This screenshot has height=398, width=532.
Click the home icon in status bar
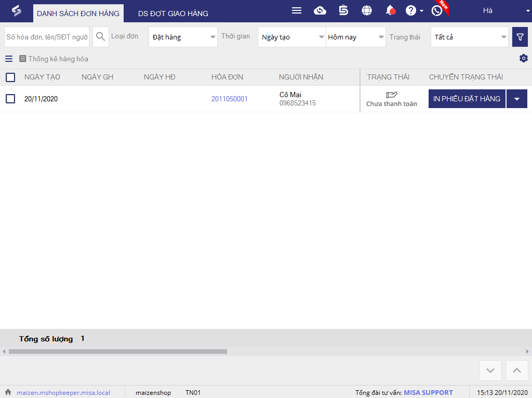pyautogui.click(x=8, y=392)
